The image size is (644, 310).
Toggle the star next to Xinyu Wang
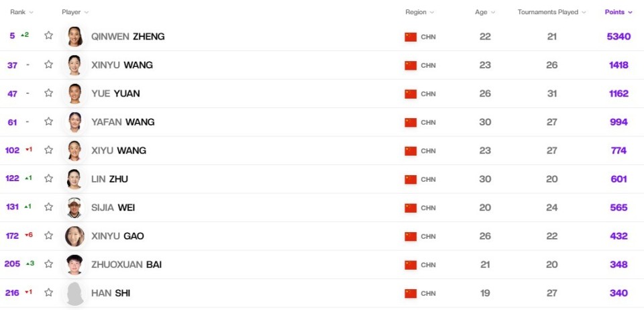[48, 64]
